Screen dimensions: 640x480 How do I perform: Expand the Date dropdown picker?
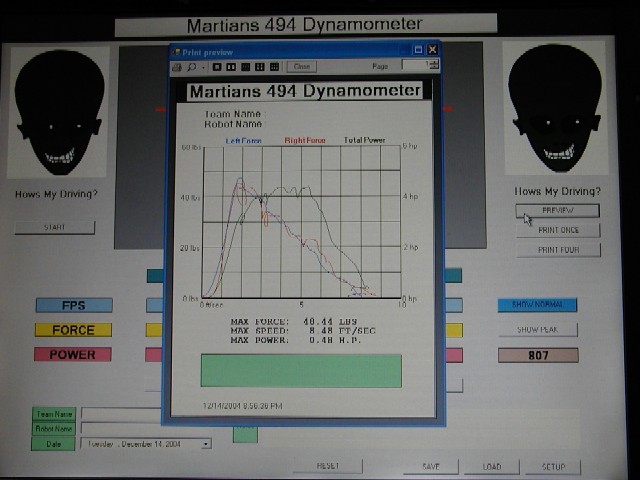click(x=206, y=443)
